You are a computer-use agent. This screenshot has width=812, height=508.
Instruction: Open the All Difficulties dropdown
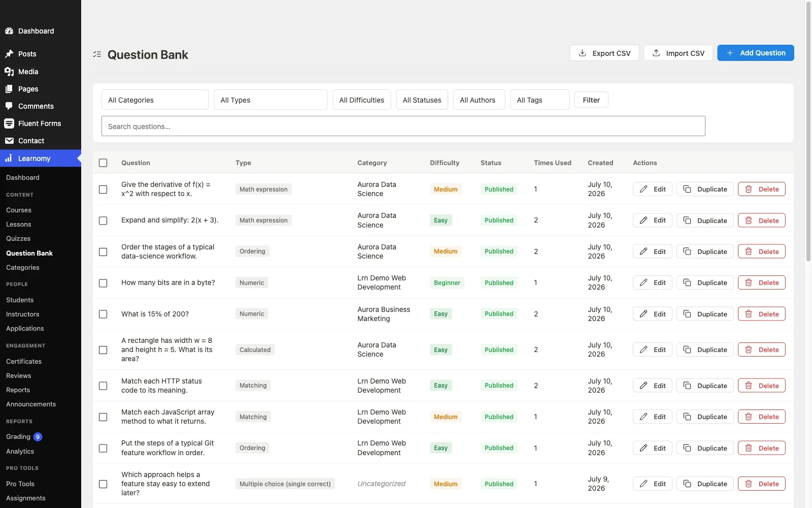[x=362, y=100]
